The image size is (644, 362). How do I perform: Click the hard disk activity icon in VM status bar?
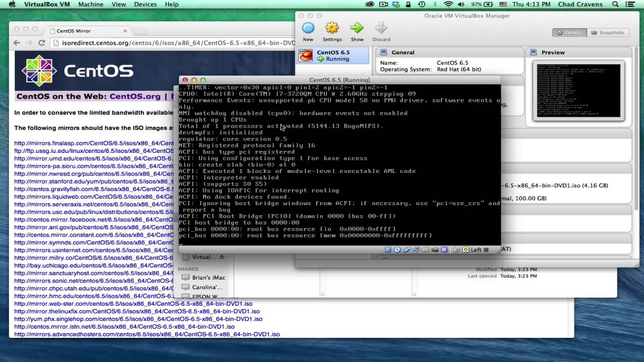point(388,249)
